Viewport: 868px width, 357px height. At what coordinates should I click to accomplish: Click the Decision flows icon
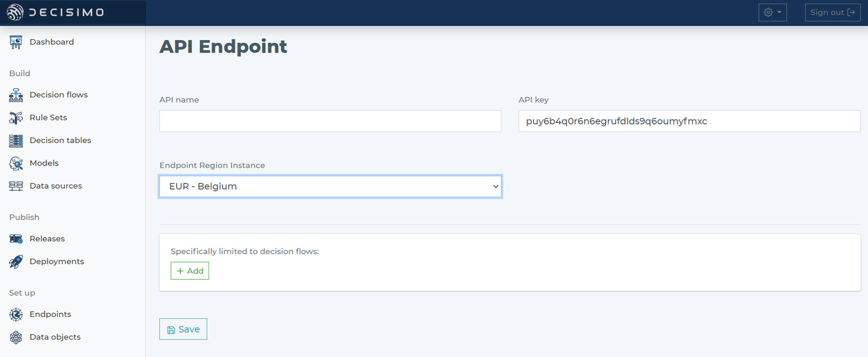[x=16, y=95]
